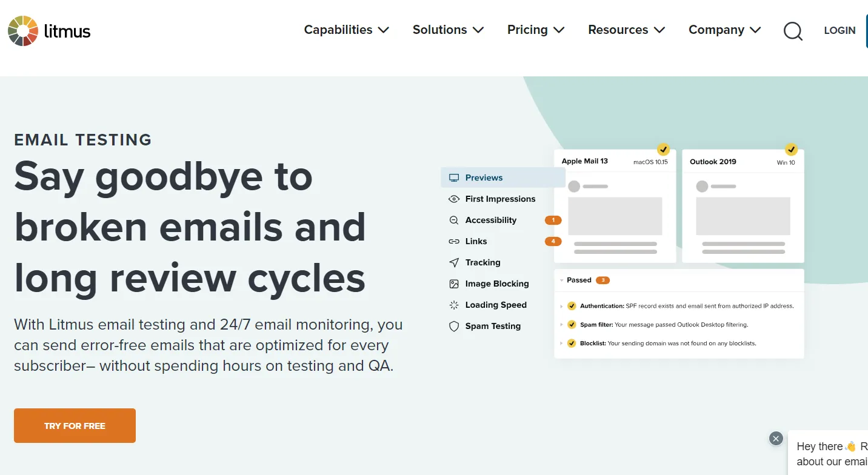Viewport: 868px width, 475px height.
Task: Click the 'Apple Mail 13' title text
Action: click(584, 161)
